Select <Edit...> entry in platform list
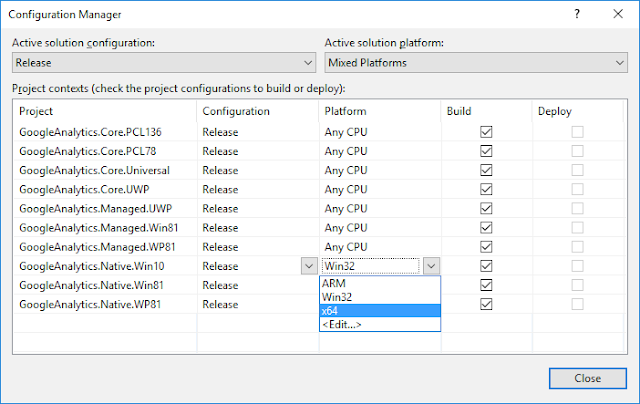This screenshot has height=404, width=640. (x=344, y=324)
